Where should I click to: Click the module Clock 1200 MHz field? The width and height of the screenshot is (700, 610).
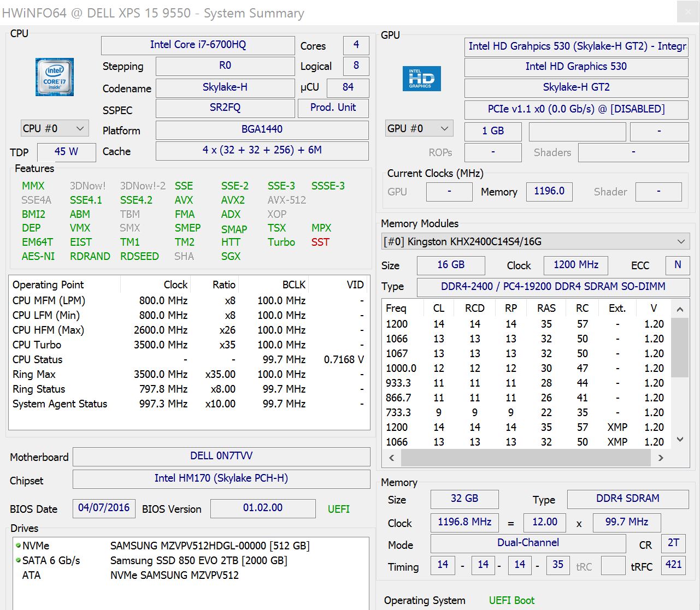tap(577, 265)
